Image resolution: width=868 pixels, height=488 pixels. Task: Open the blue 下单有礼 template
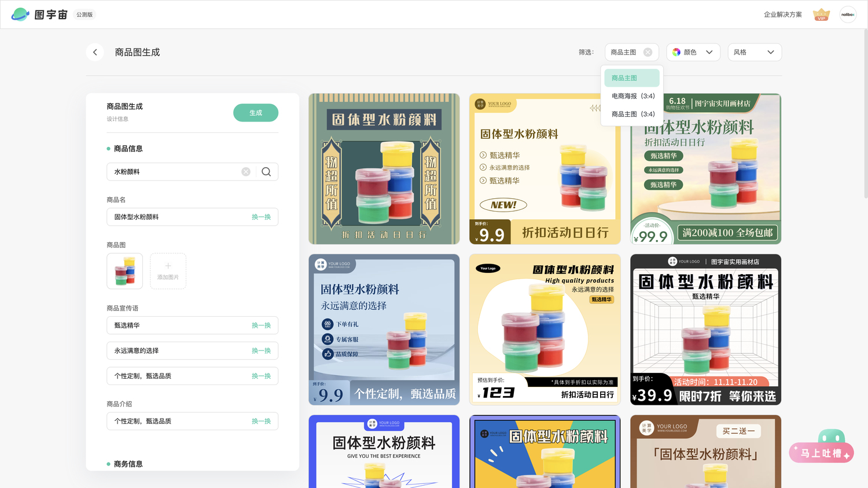pyautogui.click(x=384, y=330)
